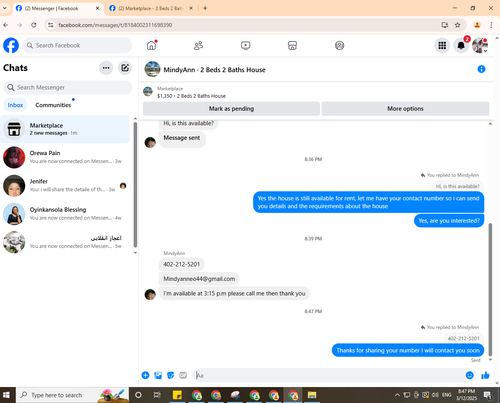The height and width of the screenshot is (403, 500).
Task: Switch to the Communities tab
Action: [x=53, y=105]
